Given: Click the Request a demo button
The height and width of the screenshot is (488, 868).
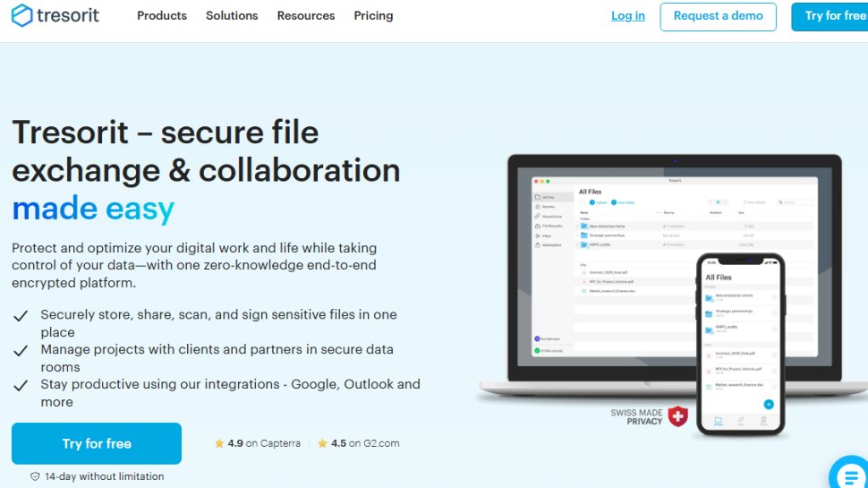Looking at the screenshot, I should pos(718,16).
